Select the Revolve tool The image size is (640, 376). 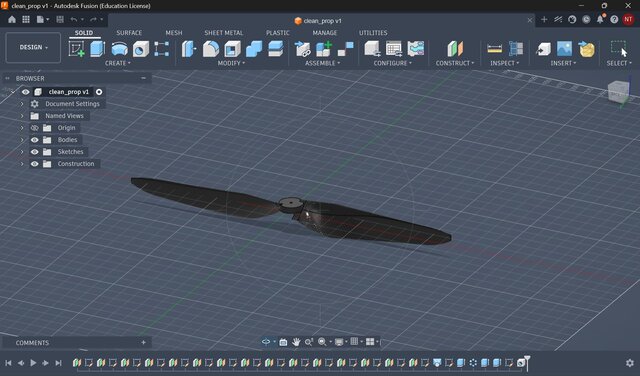click(x=119, y=49)
